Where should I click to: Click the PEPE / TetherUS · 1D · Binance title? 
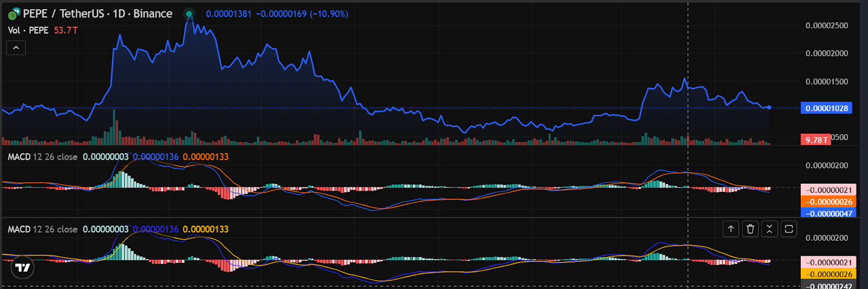(98, 14)
